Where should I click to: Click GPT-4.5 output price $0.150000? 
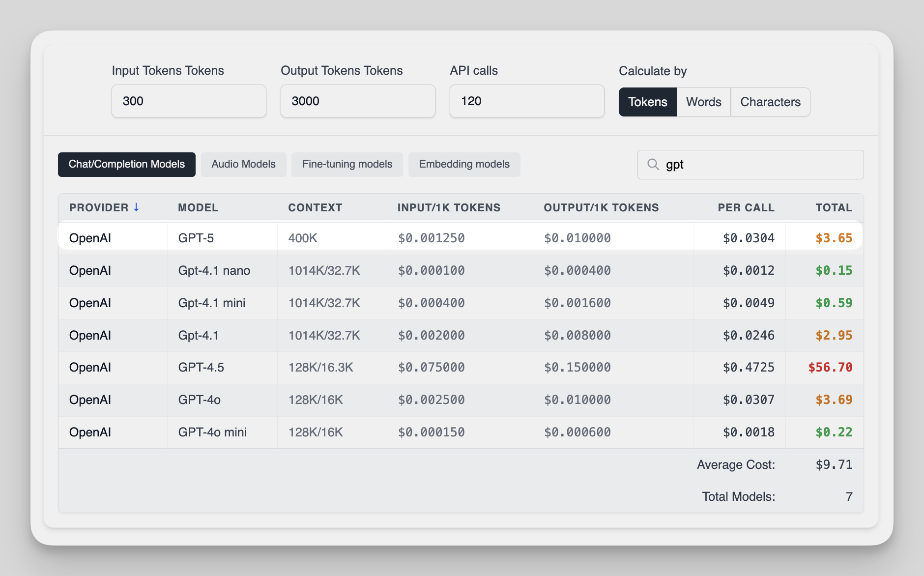tap(577, 367)
